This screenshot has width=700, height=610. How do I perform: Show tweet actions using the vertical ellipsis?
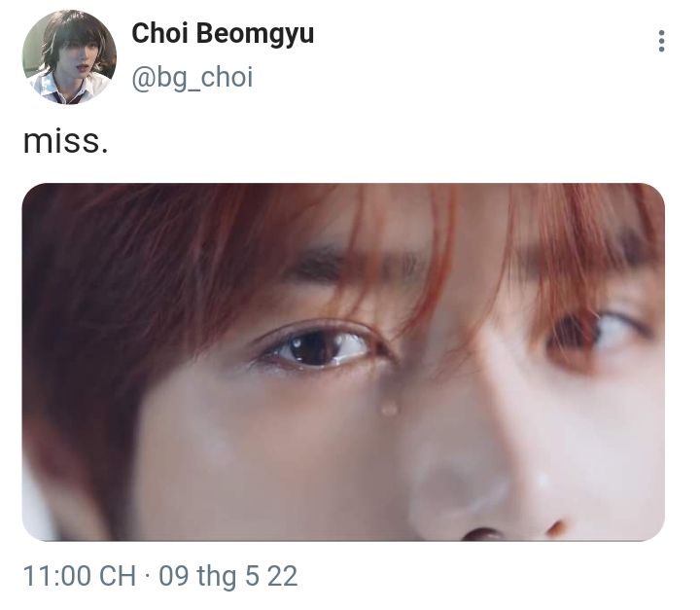661,41
